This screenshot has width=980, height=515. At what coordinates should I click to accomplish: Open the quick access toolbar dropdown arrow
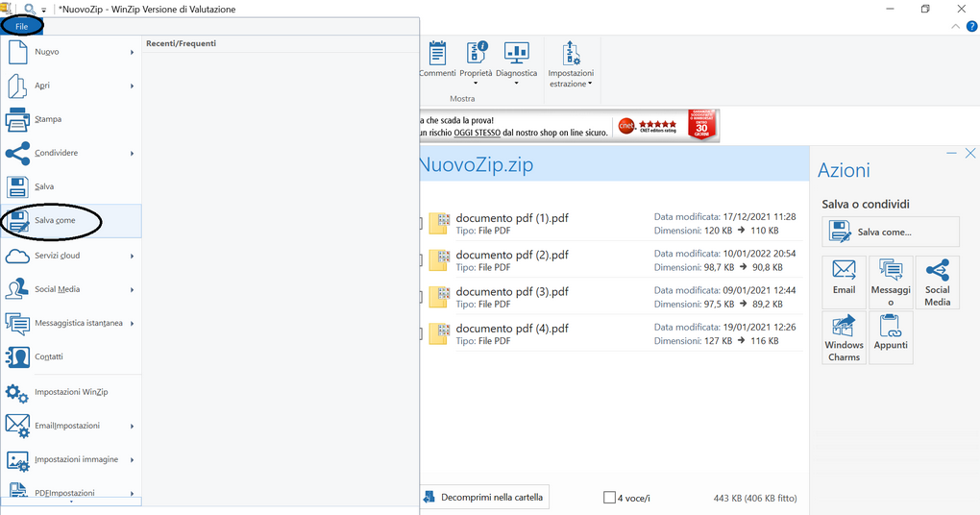click(44, 10)
